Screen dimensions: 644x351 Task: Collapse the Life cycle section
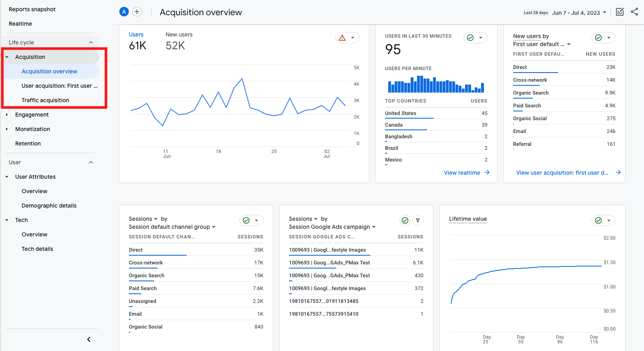(x=91, y=42)
